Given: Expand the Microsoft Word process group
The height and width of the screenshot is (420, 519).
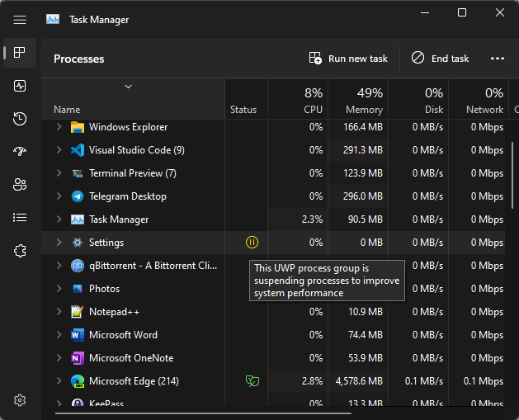Looking at the screenshot, I should pos(59,335).
